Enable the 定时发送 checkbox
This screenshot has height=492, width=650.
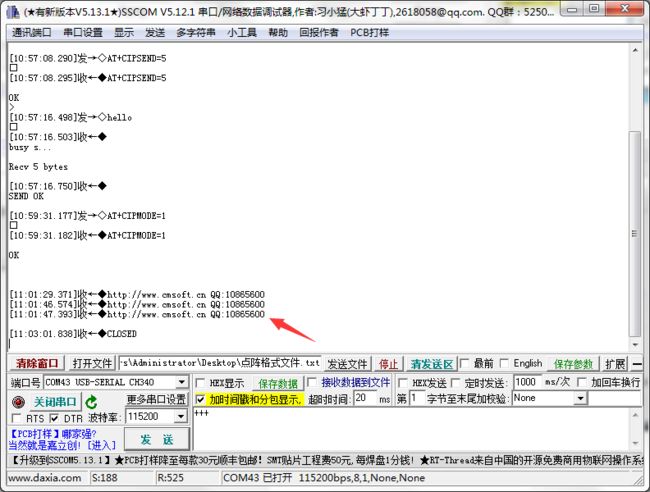[455, 383]
